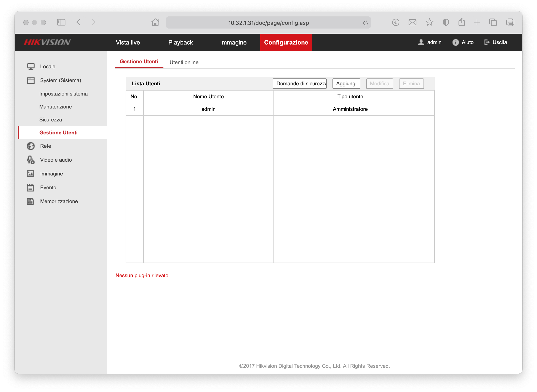The image size is (537, 392).
Task: Open the Immagine top navigation tab
Action: coord(233,42)
